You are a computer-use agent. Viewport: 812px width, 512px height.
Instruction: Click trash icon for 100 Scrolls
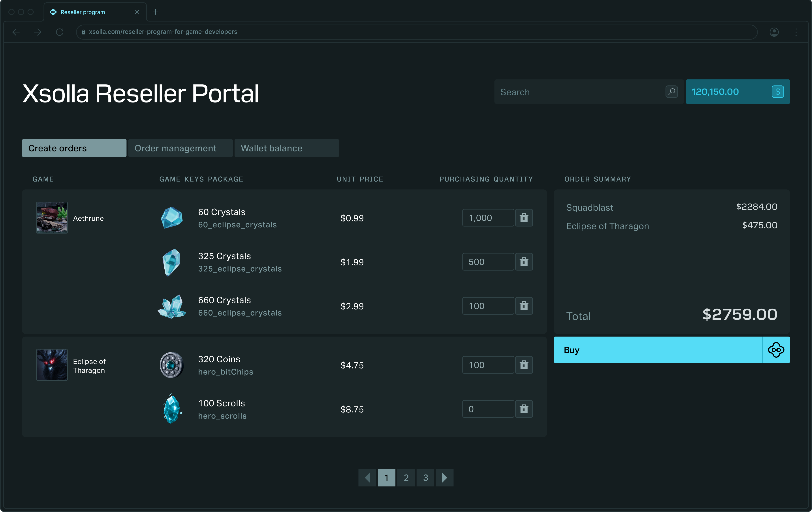(524, 409)
